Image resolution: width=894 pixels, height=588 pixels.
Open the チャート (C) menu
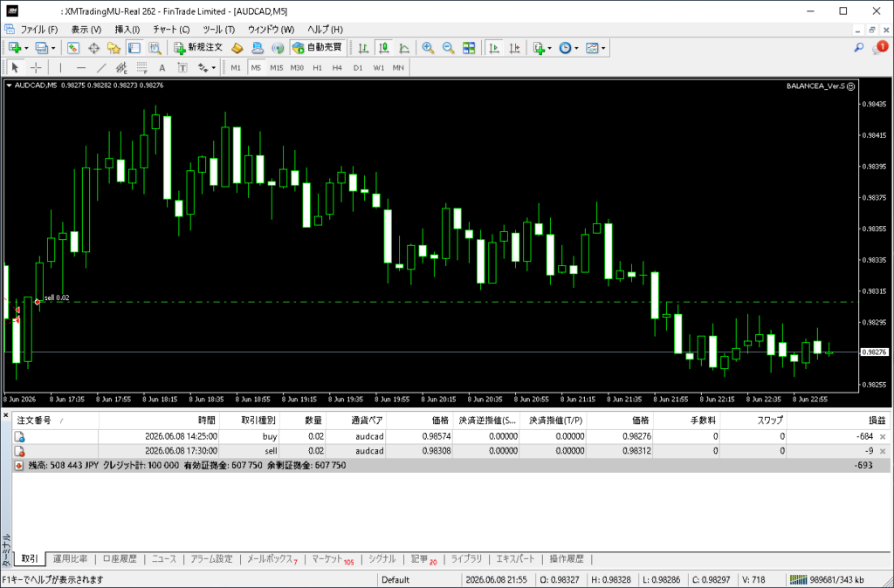click(x=171, y=30)
